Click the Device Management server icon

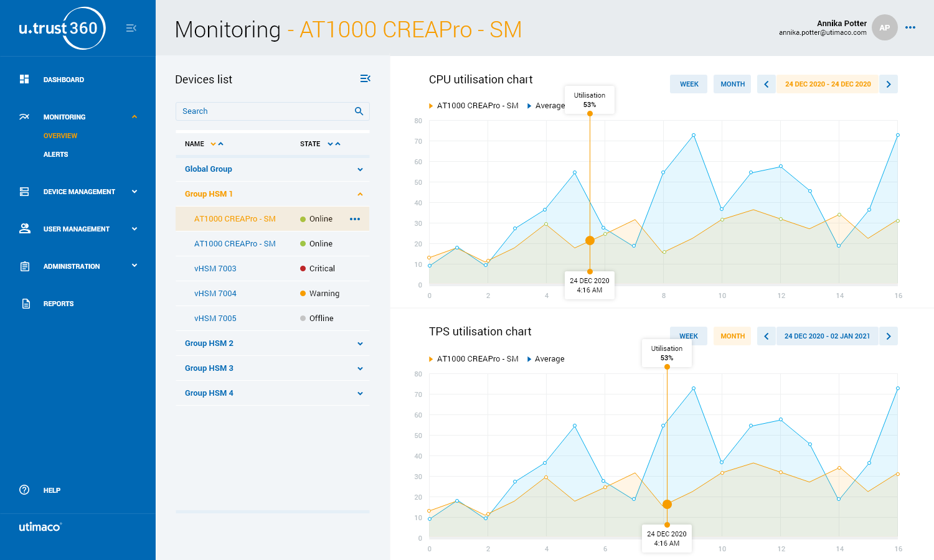(24, 192)
